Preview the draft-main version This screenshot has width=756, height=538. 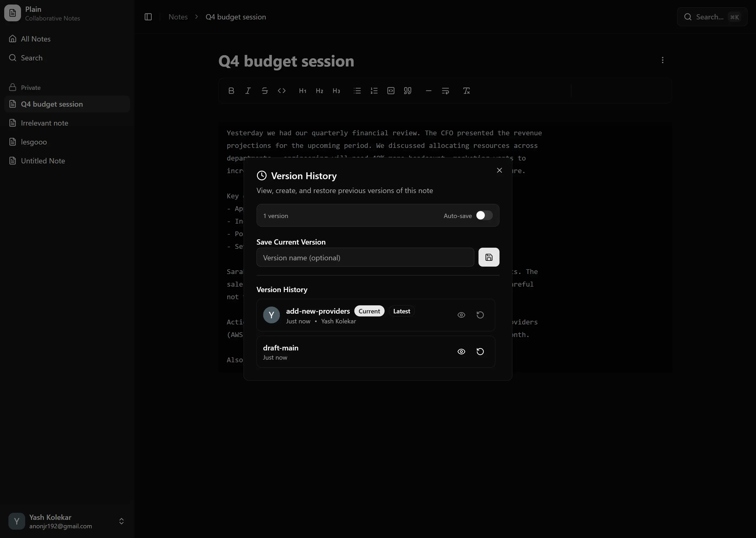[x=461, y=351]
